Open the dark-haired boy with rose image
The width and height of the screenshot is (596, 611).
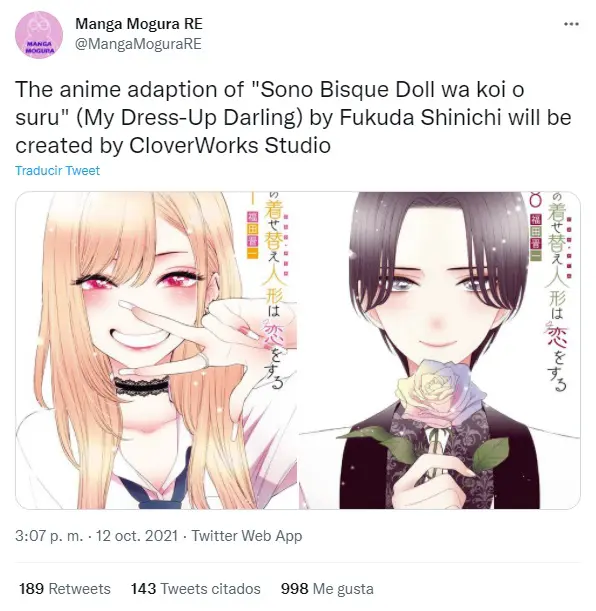tap(439, 350)
